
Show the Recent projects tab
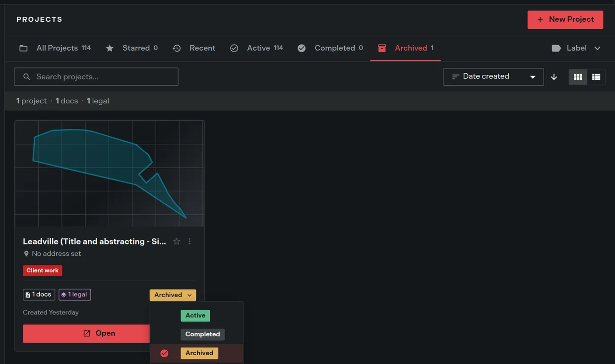tap(194, 48)
